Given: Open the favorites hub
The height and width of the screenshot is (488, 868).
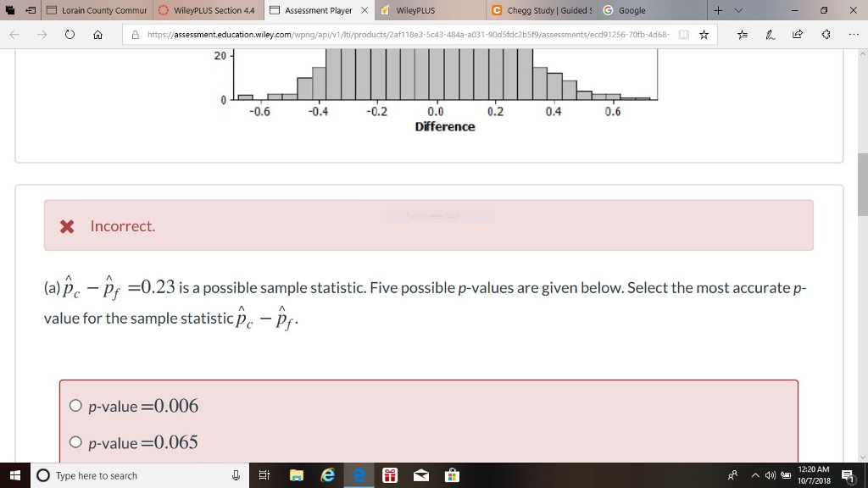Looking at the screenshot, I should [743, 34].
